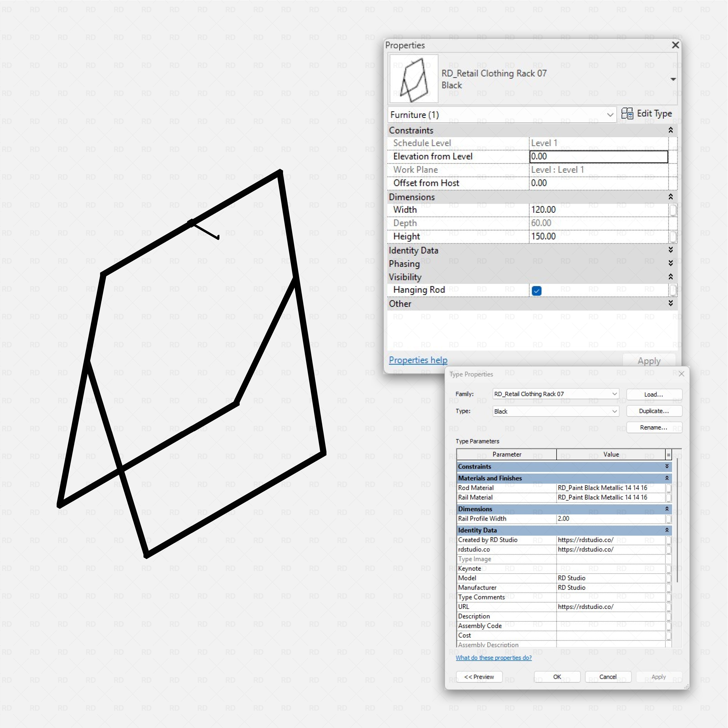Click the associate button beside Rail Profile Width
This screenshot has width=728, height=728.
click(668, 519)
